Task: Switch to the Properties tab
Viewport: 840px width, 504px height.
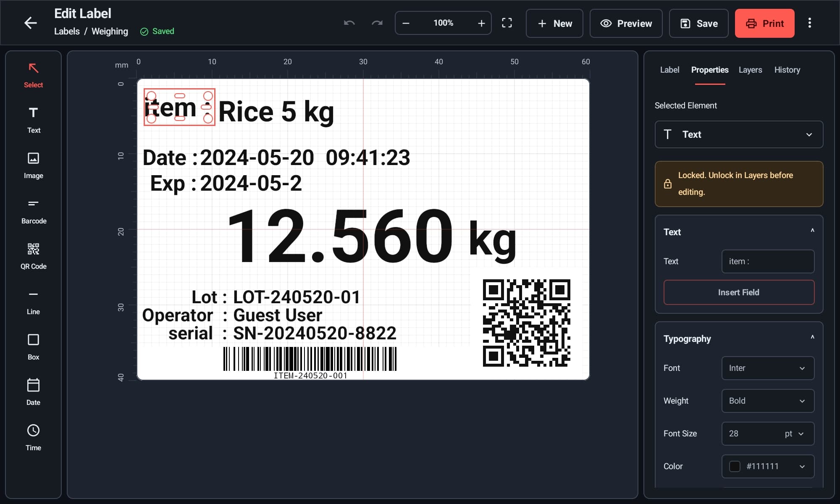Action: 710,70
